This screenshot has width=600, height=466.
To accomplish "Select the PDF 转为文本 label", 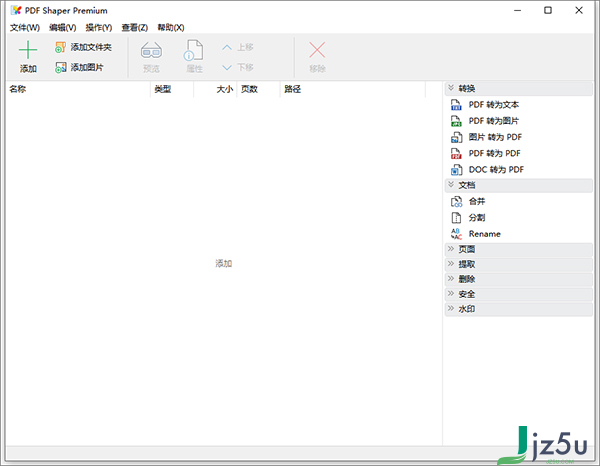I will point(494,105).
